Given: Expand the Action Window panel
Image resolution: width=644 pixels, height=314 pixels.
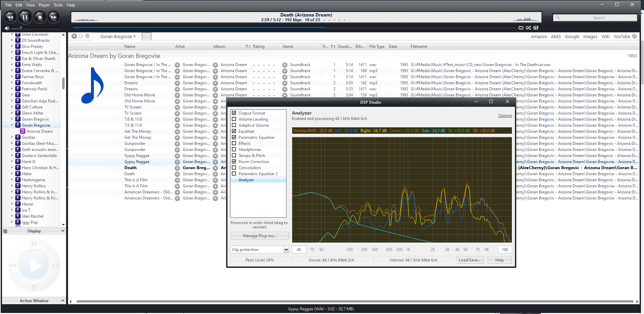Looking at the screenshot, I should point(62,301).
